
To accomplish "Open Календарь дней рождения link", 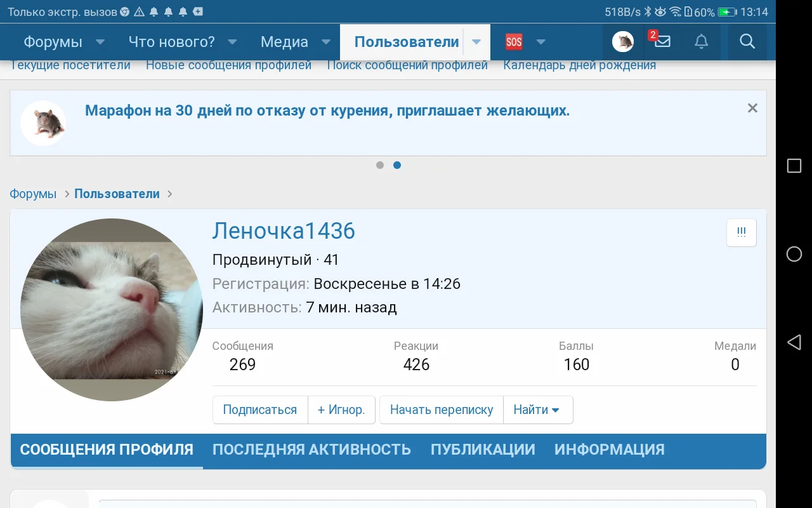I will coord(579,64).
